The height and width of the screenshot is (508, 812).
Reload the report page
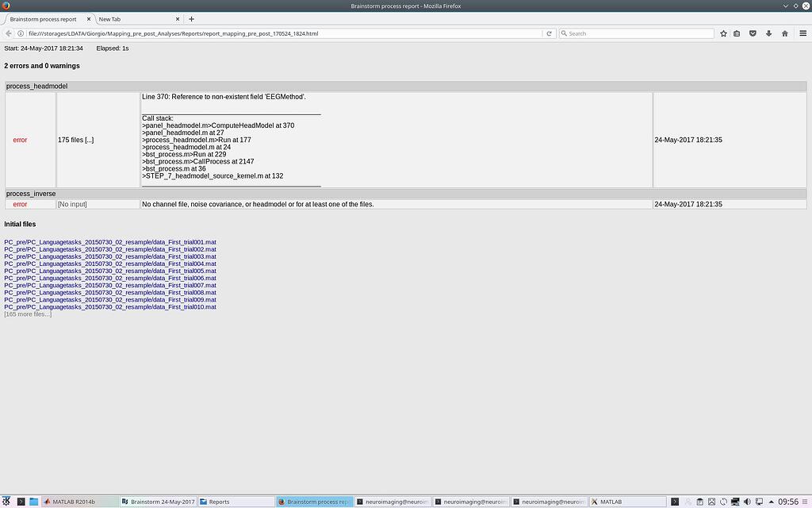[549, 33]
